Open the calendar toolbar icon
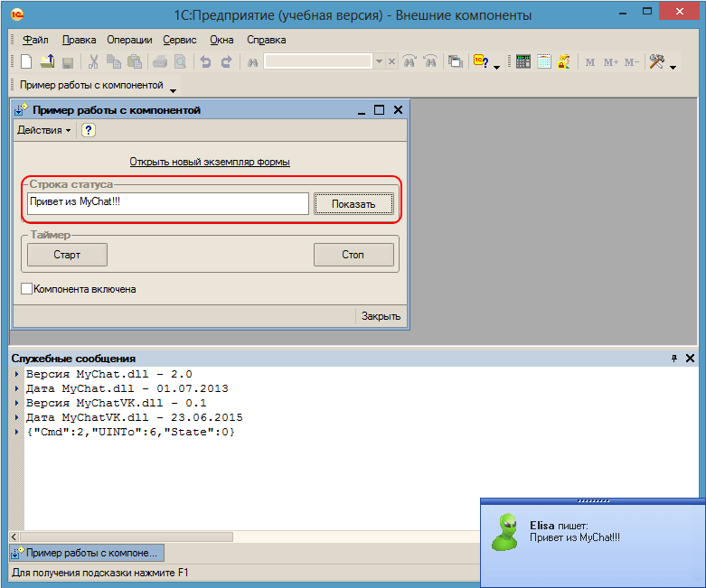The image size is (706, 588). pyautogui.click(x=544, y=61)
